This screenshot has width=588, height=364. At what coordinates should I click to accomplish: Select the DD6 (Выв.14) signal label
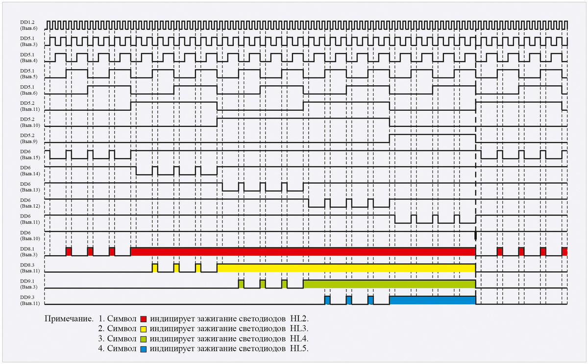tap(29, 170)
